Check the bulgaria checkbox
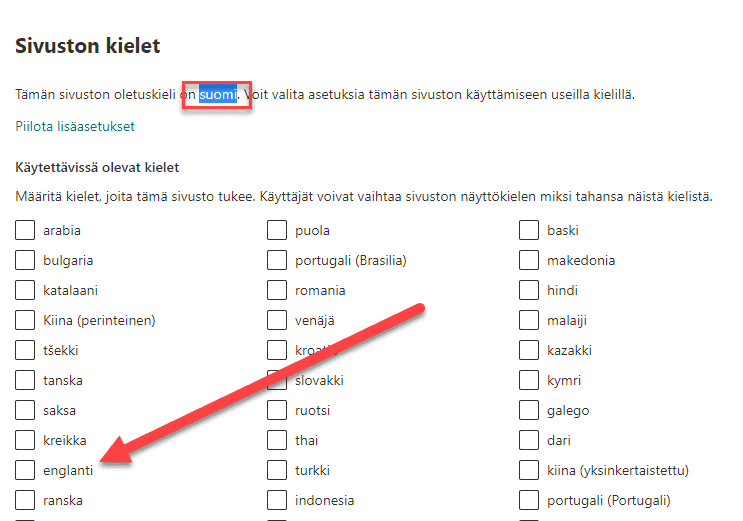The width and height of the screenshot is (743, 521). [x=26, y=261]
